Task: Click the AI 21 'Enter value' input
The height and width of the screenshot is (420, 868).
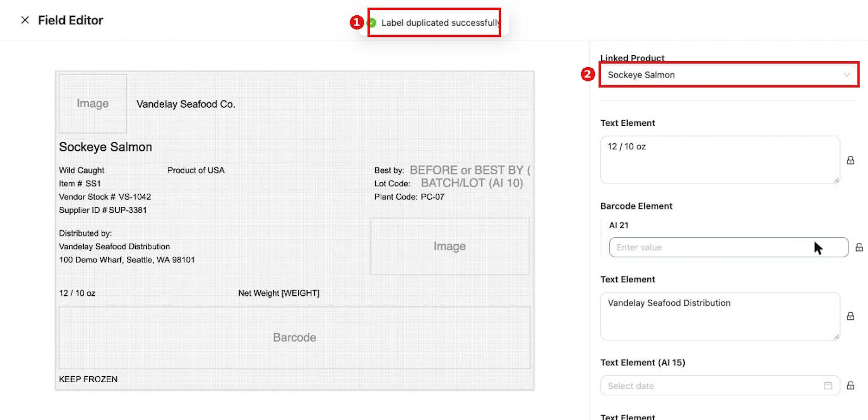Action: 729,247
